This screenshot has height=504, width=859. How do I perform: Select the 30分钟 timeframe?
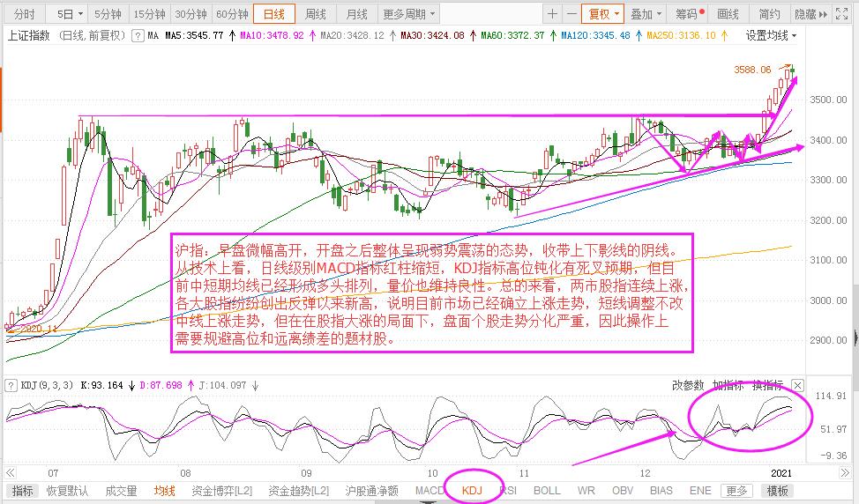(x=190, y=14)
